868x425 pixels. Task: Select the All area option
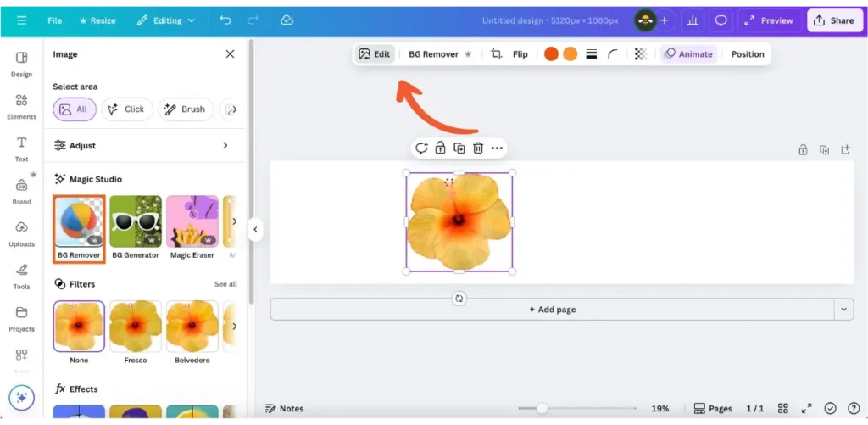point(75,109)
